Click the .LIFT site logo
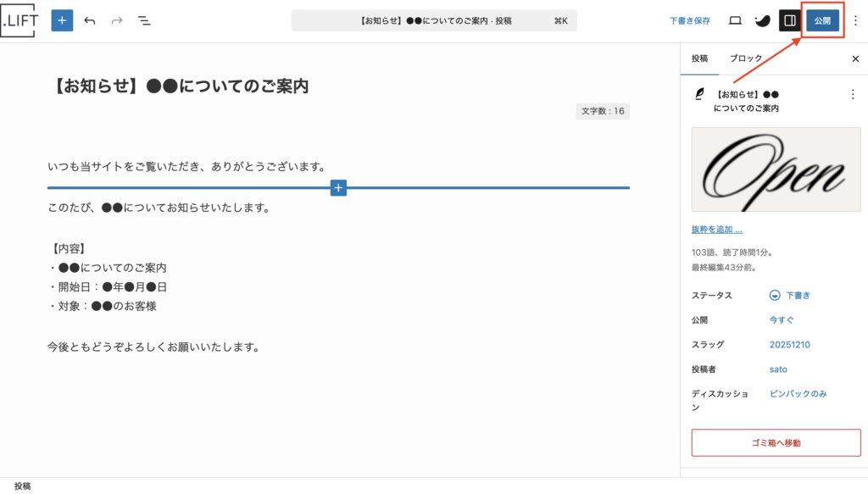The image size is (868, 494). pyautogui.click(x=19, y=20)
